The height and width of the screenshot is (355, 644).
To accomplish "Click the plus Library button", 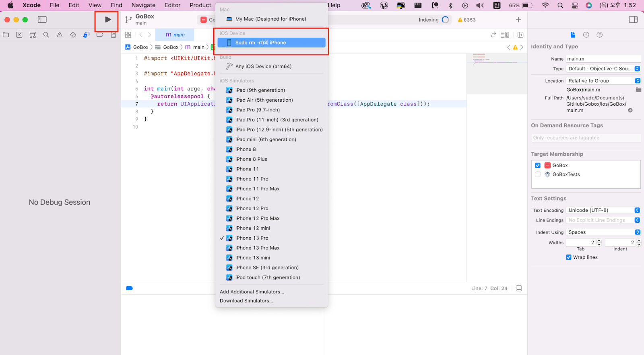I will 518,20.
